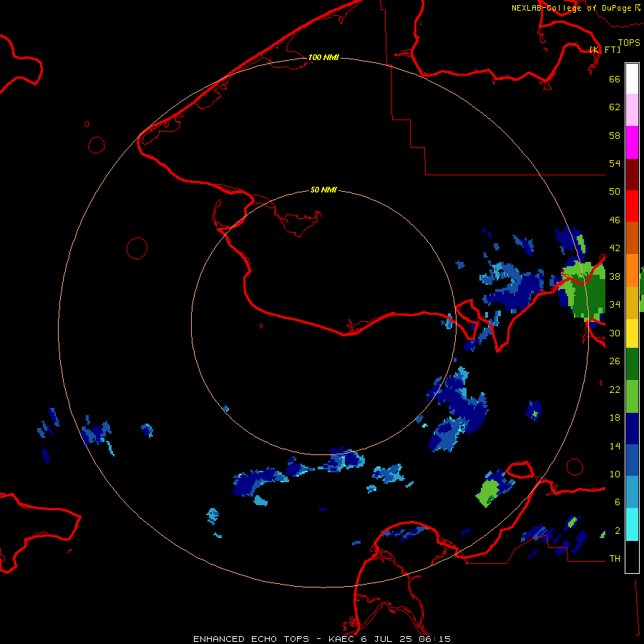This screenshot has height=644, width=644.
Task: Select the light green 22 kft legend swatch
Action: (x=632, y=396)
